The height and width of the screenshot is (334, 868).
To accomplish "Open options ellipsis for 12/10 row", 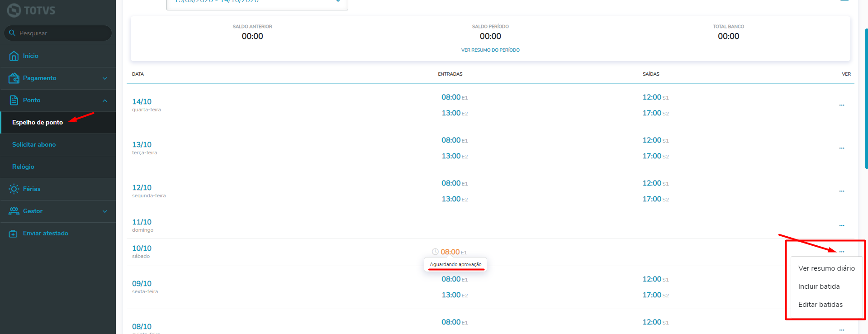I will [x=842, y=191].
